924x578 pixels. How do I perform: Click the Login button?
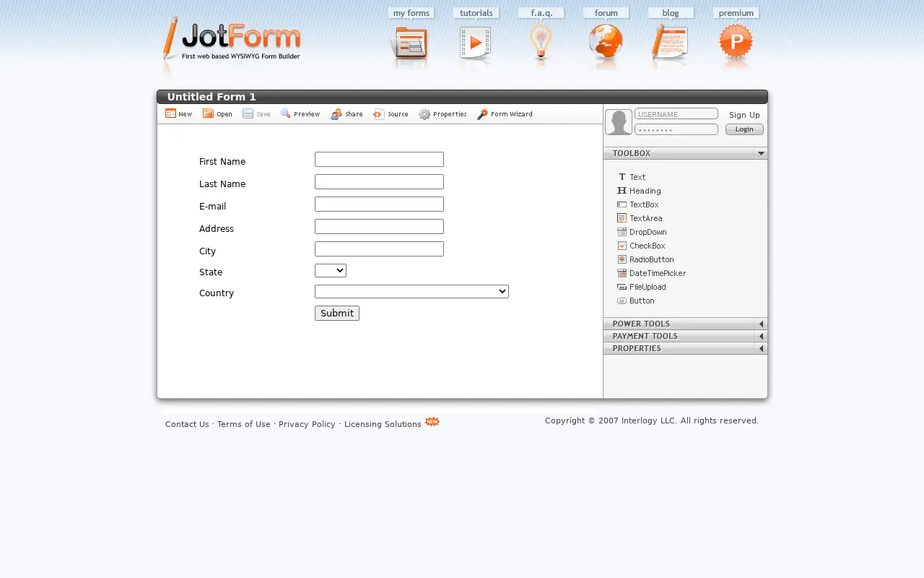click(x=744, y=129)
